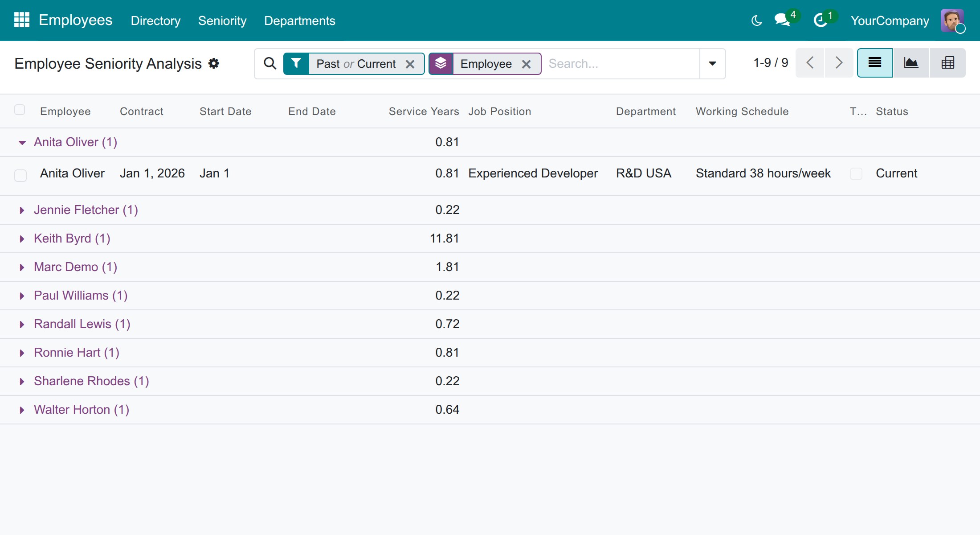Image resolution: width=980 pixels, height=535 pixels.
Task: Collapse the Anita Oliver group
Action: tap(22, 143)
